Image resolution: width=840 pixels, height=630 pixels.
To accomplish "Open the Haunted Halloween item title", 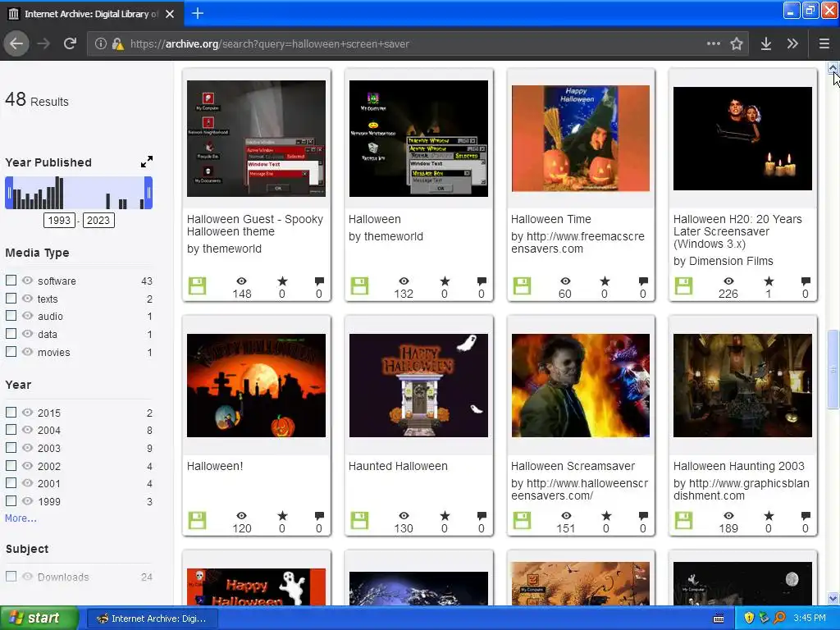I will 398,466.
